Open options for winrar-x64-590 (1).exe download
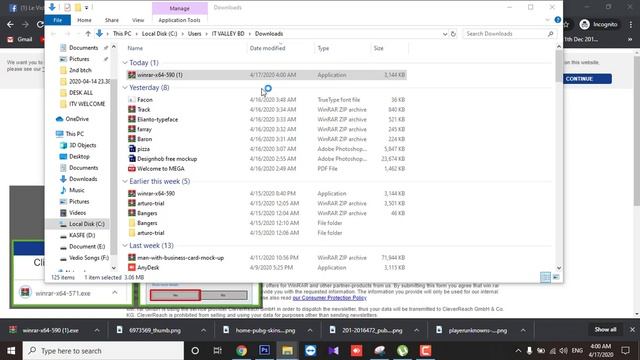 click(x=97, y=330)
